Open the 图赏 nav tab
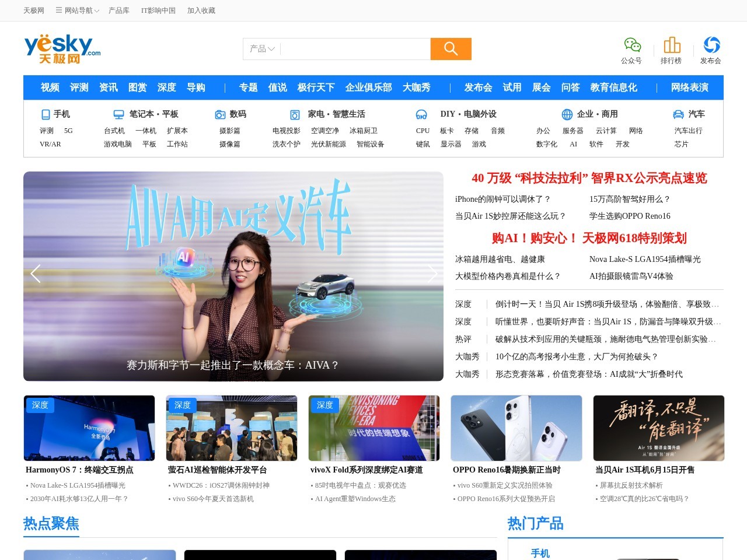Screen dimensions: 747x560 (x=138, y=87)
